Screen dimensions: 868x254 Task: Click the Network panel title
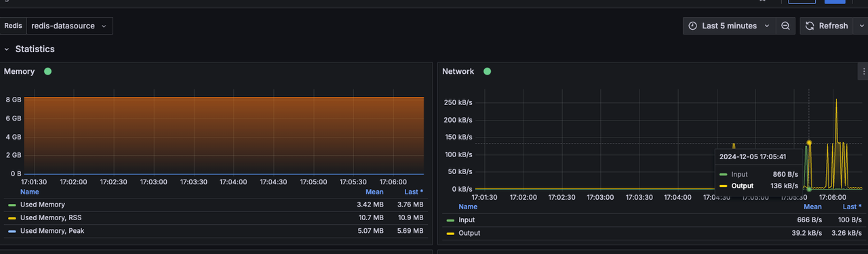pyautogui.click(x=458, y=71)
